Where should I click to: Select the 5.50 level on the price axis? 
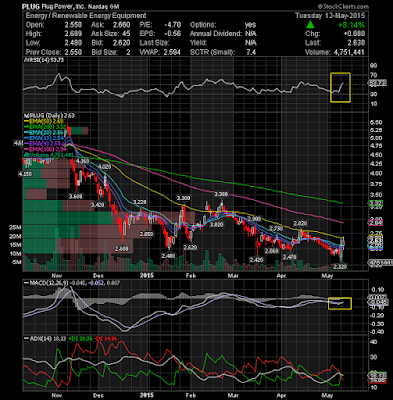click(x=376, y=122)
